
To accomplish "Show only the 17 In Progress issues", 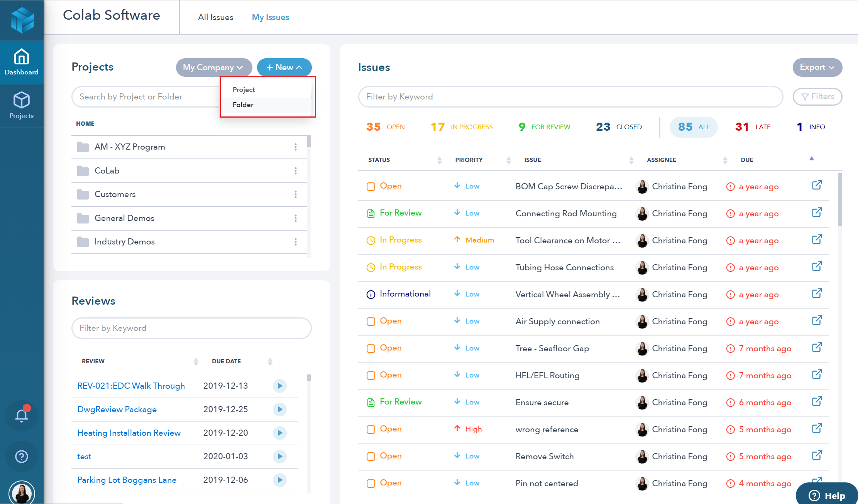I will (x=461, y=127).
